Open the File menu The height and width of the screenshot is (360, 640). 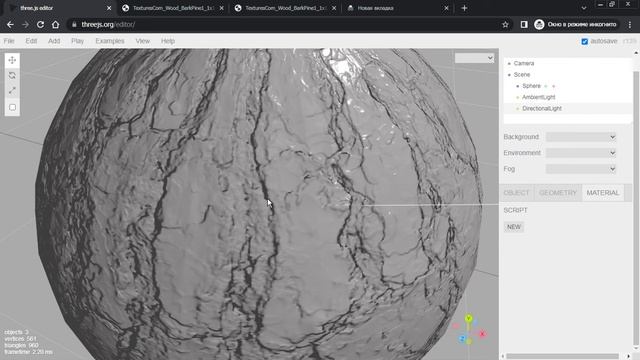tap(9, 41)
